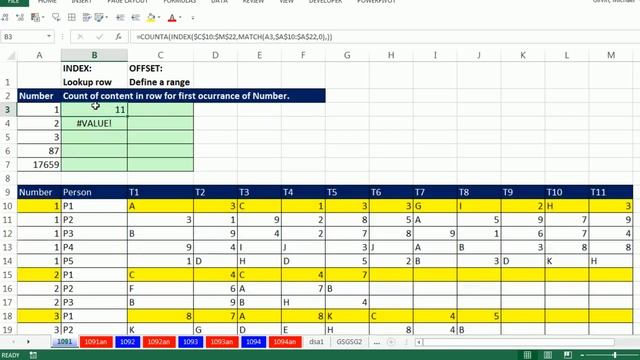Select cell B4 showing #VALUE!
The height and width of the screenshot is (360, 640).
pos(94,123)
